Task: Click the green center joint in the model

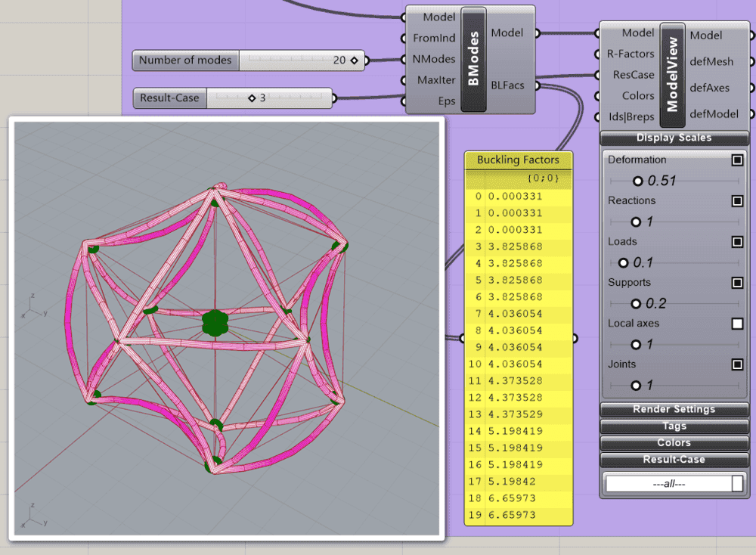Action: click(215, 323)
